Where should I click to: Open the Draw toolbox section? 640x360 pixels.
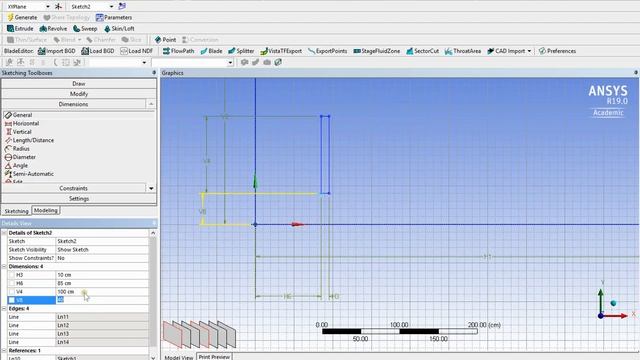[x=79, y=83]
